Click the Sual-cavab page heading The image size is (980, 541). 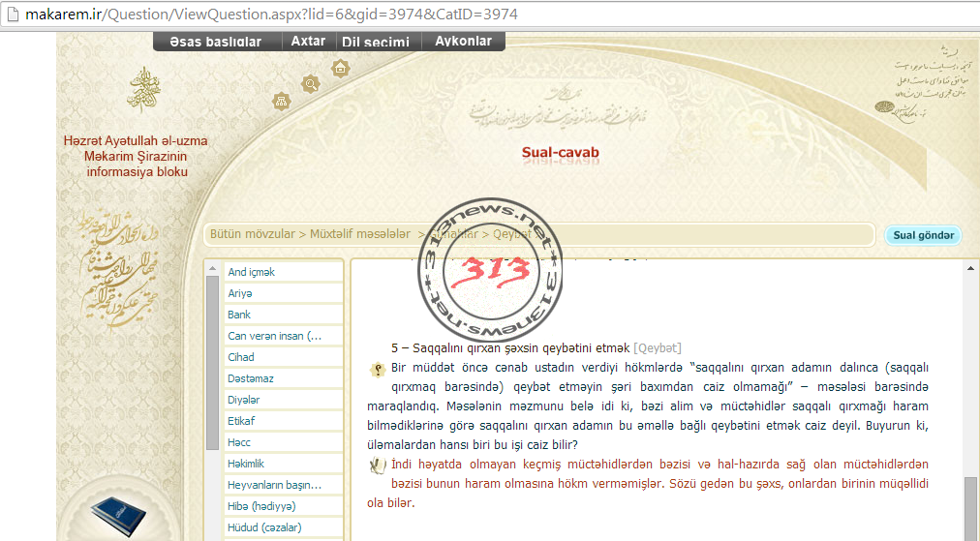point(561,153)
